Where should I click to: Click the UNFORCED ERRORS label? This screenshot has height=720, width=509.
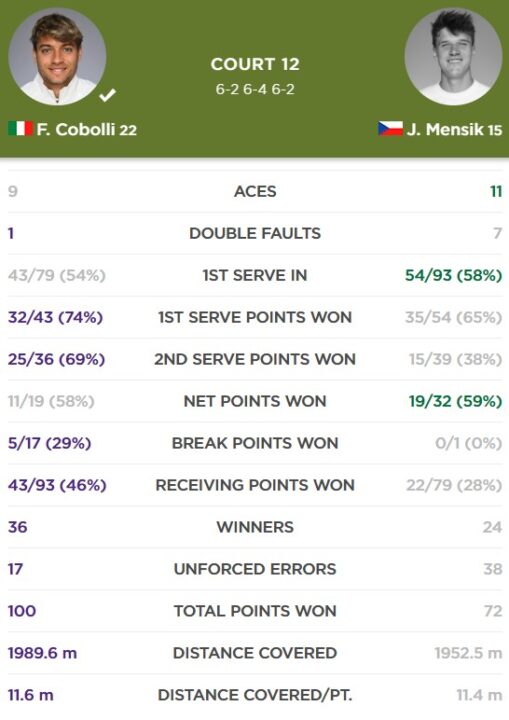click(x=255, y=569)
